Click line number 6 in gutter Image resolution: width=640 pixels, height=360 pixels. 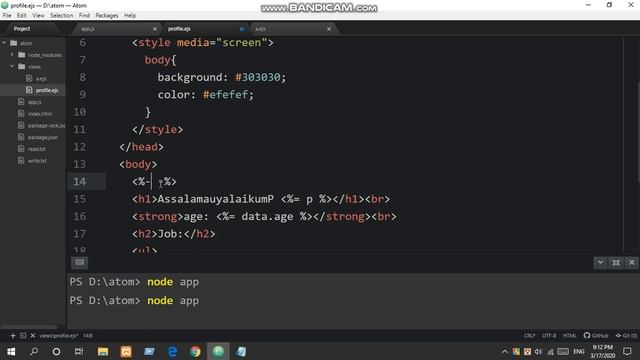point(83,42)
